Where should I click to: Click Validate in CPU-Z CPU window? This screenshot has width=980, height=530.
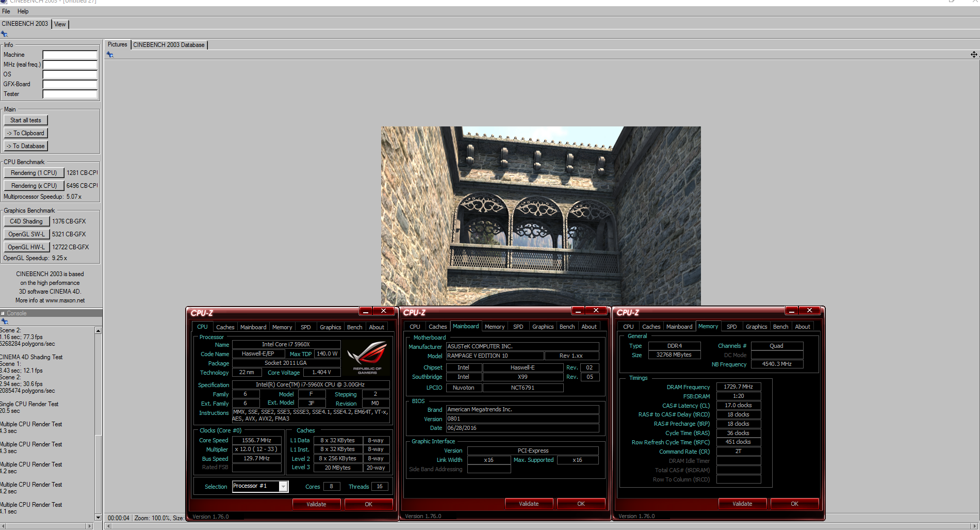pyautogui.click(x=316, y=504)
